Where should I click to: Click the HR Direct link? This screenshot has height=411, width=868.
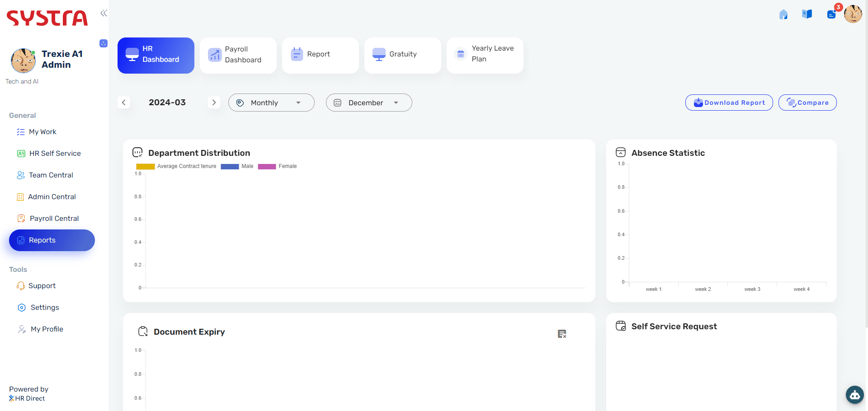[x=27, y=398]
